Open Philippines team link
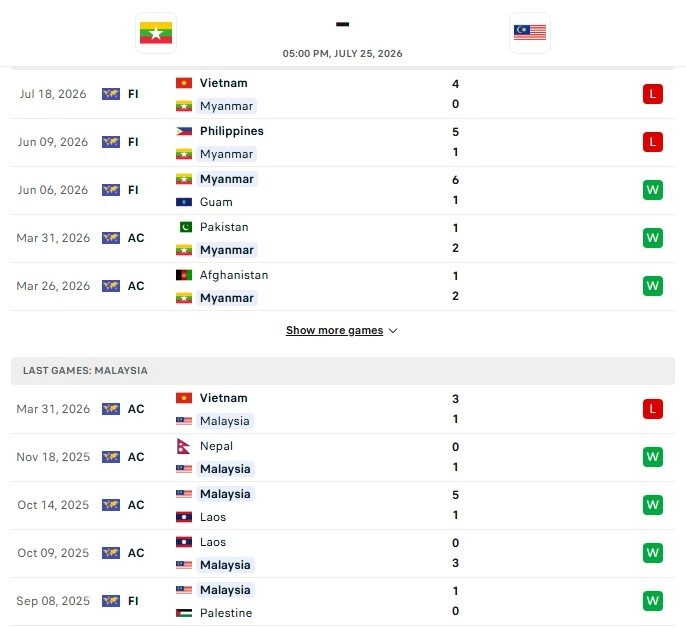Image resolution: width=686 pixels, height=628 pixels. pyautogui.click(x=231, y=131)
